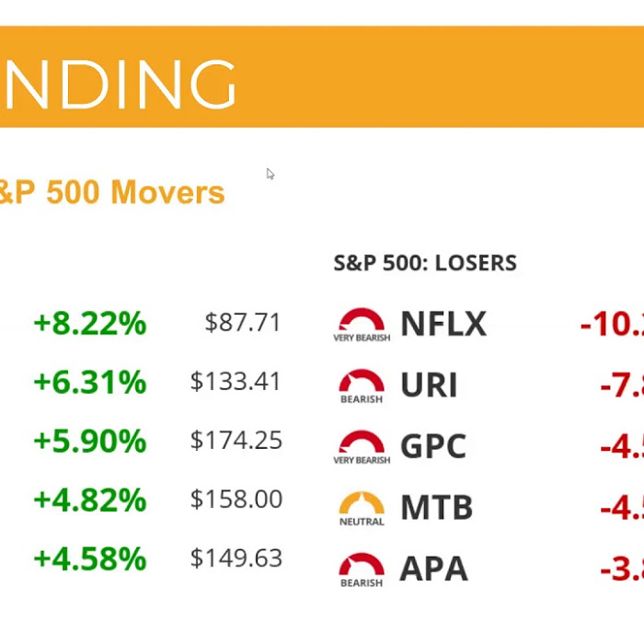Image resolution: width=644 pixels, height=644 pixels.
Task: Click the $158.00 price
Action: [x=236, y=500]
